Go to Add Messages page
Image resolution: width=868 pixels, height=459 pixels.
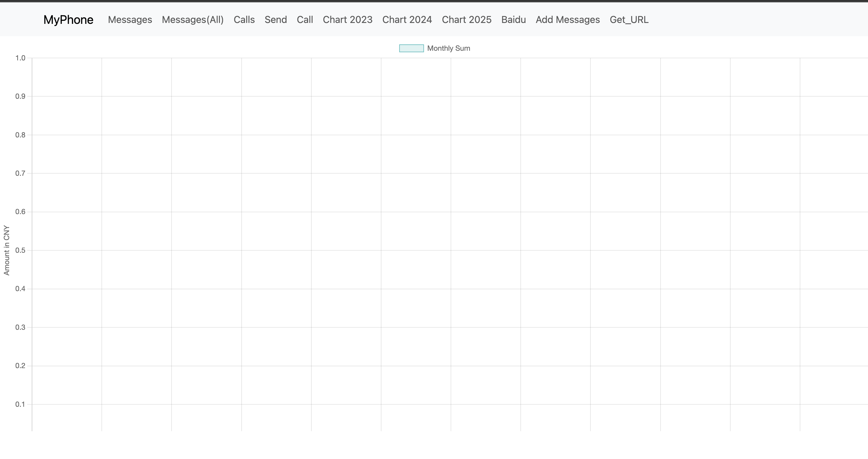click(567, 20)
